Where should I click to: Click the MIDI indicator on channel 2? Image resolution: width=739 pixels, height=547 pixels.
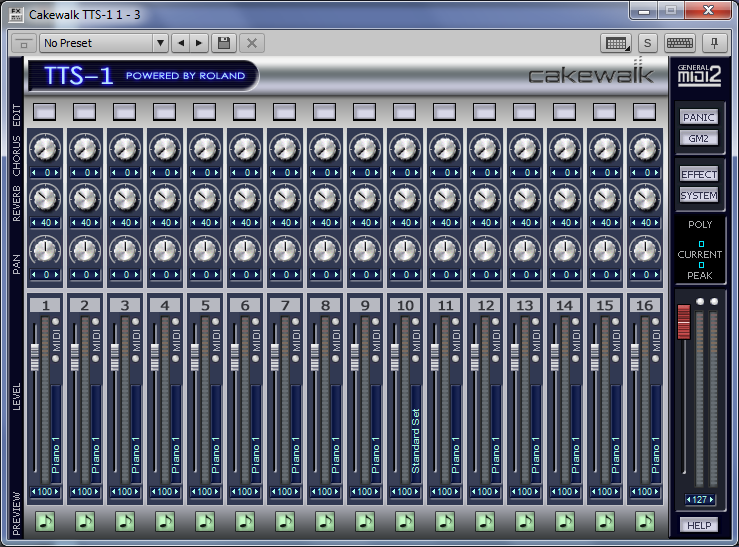tap(96, 340)
